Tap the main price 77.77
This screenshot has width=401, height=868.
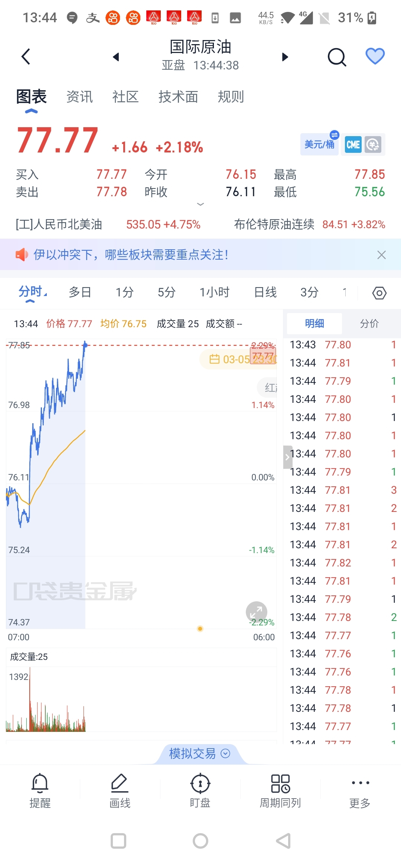[58, 140]
